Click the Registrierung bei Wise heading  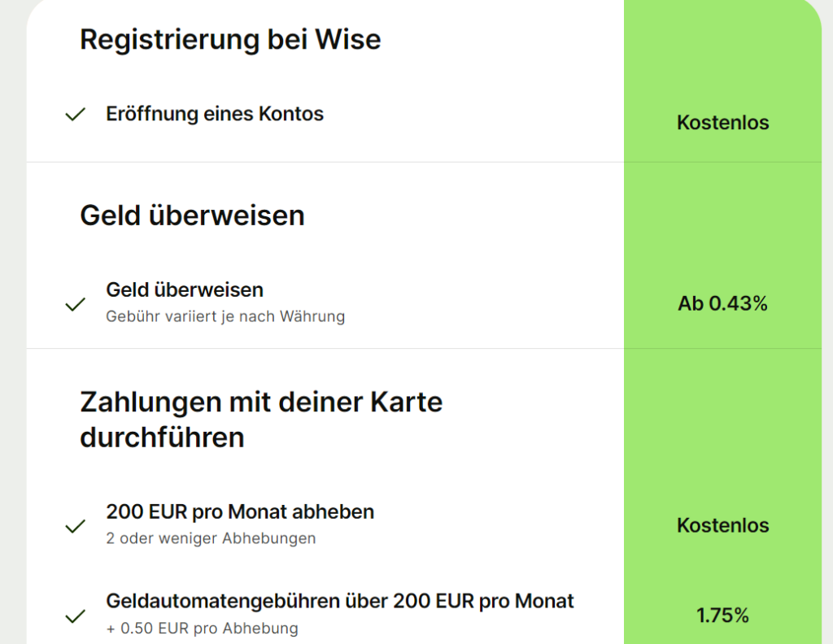coord(230,39)
